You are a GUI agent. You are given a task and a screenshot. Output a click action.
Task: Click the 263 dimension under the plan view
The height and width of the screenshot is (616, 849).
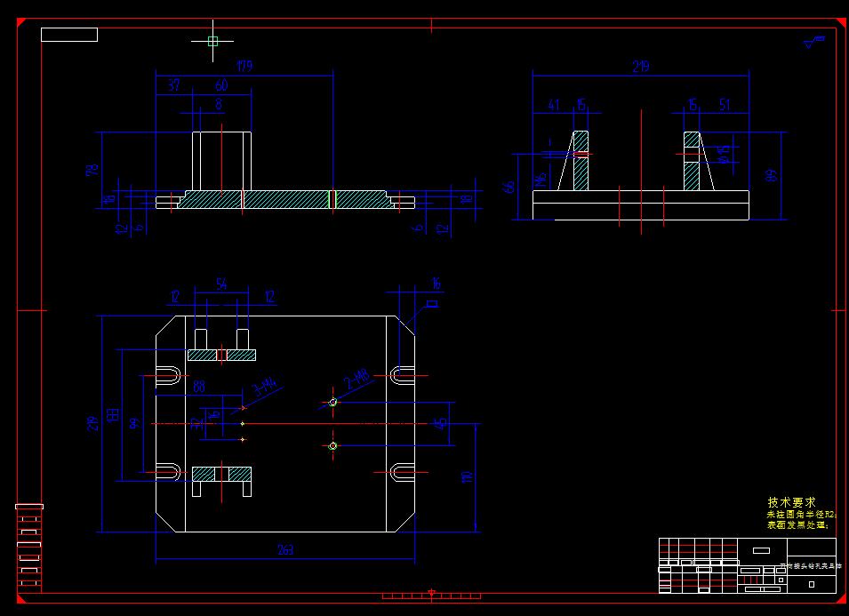point(284,549)
